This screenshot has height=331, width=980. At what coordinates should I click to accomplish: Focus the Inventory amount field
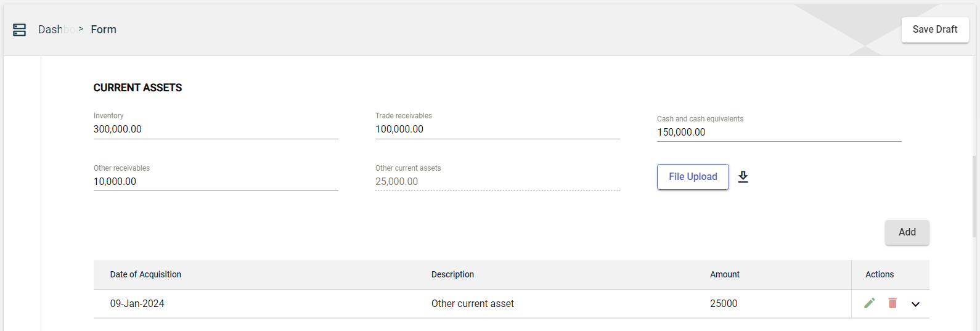click(x=215, y=129)
